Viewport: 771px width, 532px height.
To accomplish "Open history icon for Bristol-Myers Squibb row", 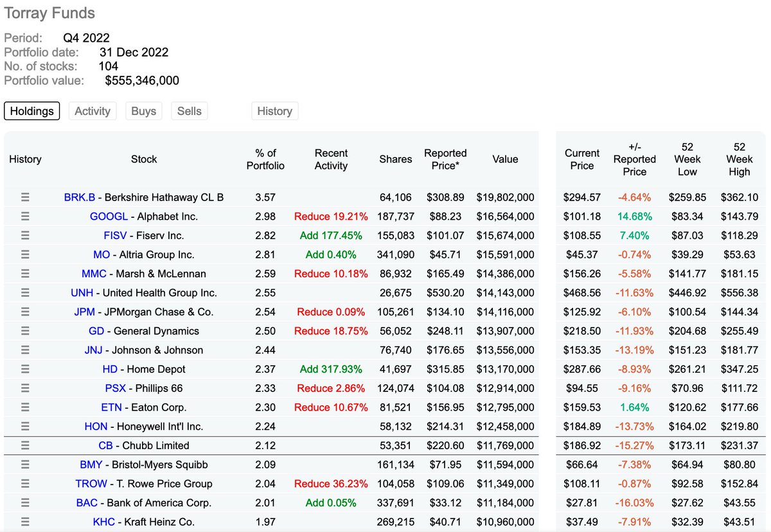I will (25, 465).
